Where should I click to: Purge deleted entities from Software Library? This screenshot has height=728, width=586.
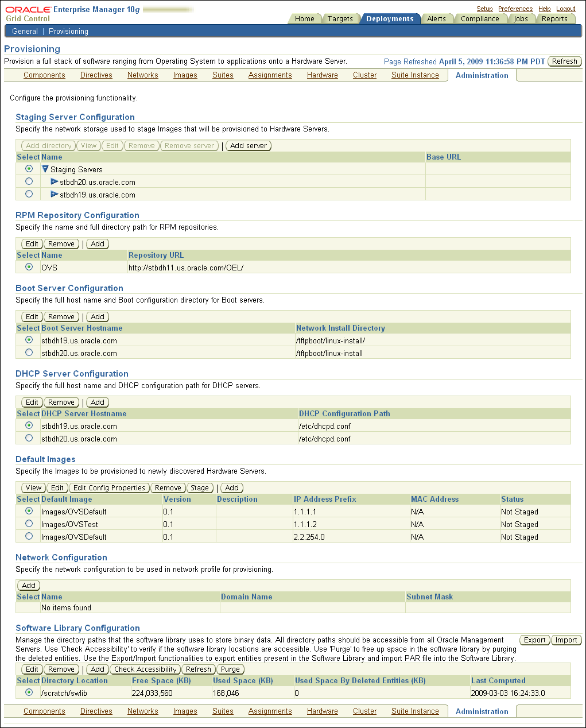(x=230, y=669)
